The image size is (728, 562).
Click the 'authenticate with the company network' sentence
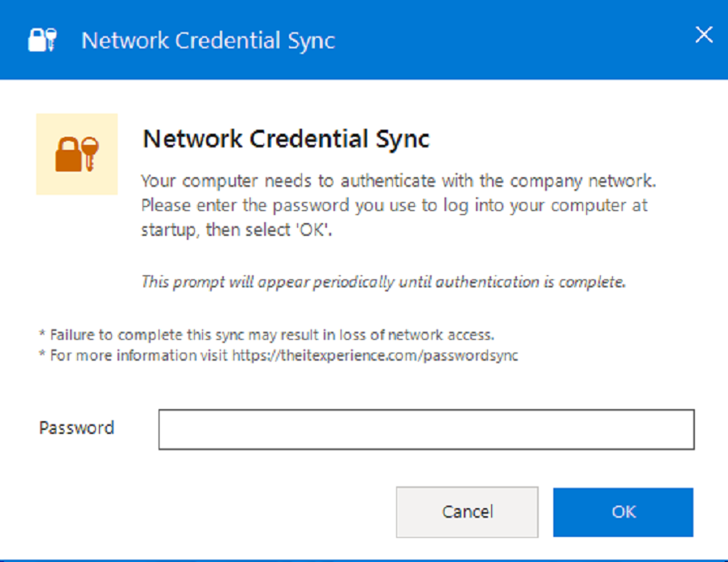[400, 180]
